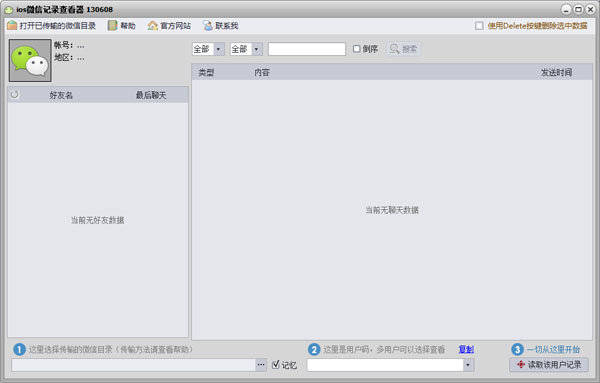The height and width of the screenshot is (383, 600).
Task: Click the blue 复制 copy link
Action: (x=466, y=349)
